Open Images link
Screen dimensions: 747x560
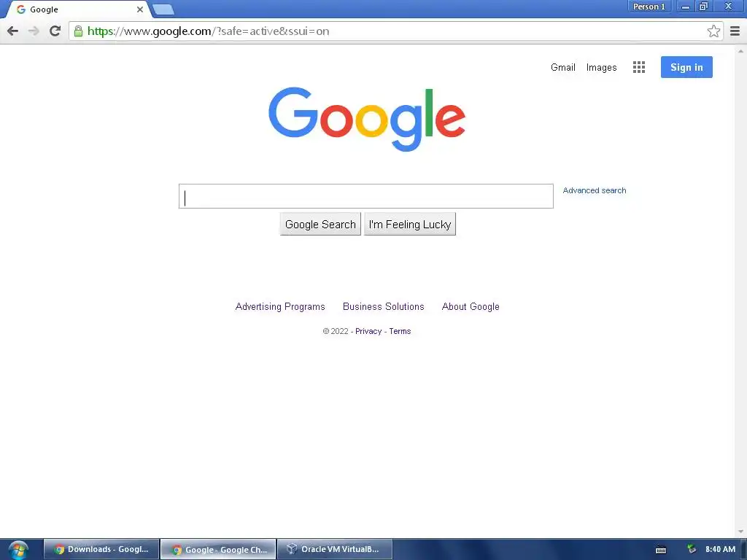[x=601, y=68]
